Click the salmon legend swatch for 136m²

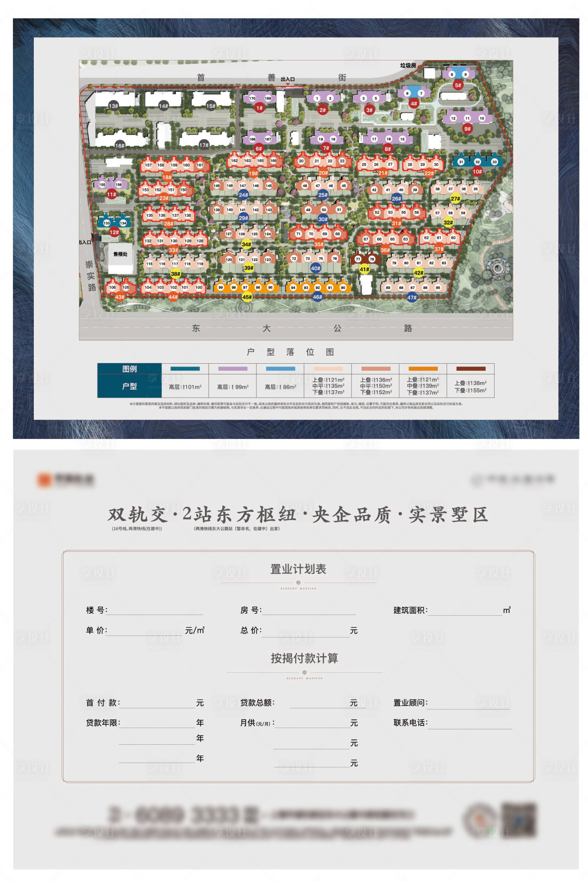pyautogui.click(x=376, y=369)
